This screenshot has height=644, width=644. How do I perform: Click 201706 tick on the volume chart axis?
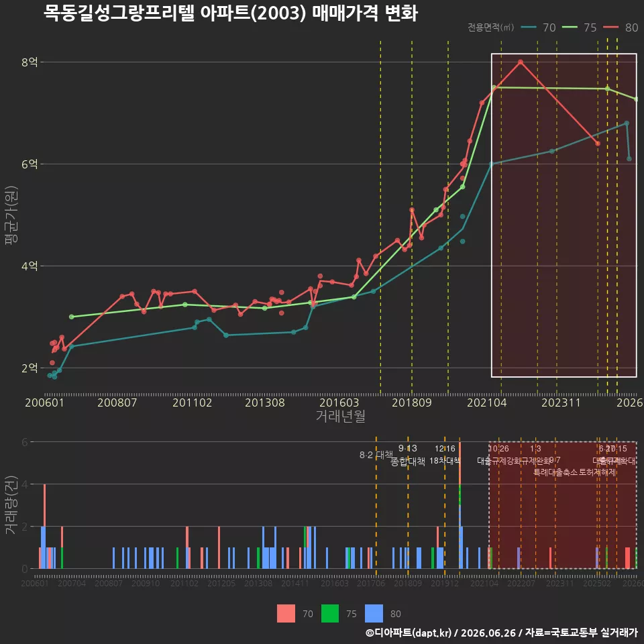371,583
